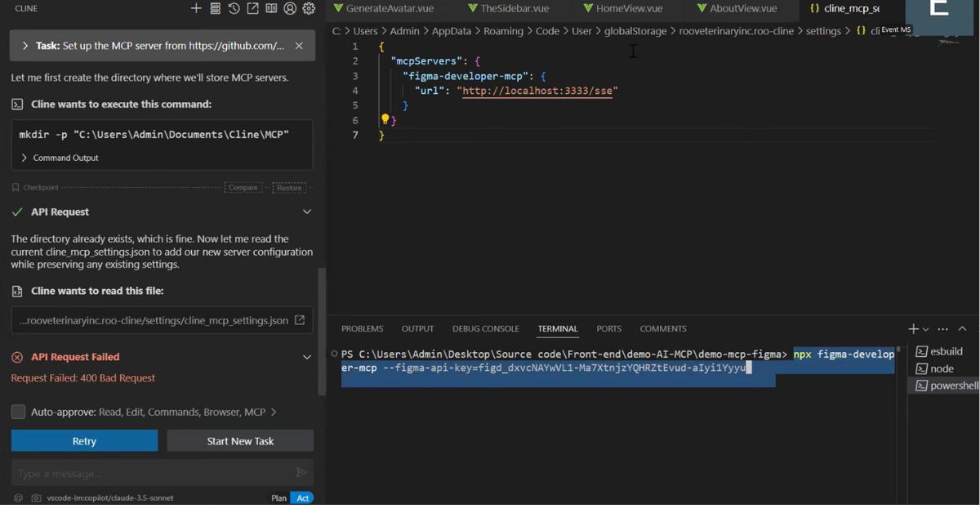Switch to Act mode
This screenshot has height=513, width=980.
[303, 497]
